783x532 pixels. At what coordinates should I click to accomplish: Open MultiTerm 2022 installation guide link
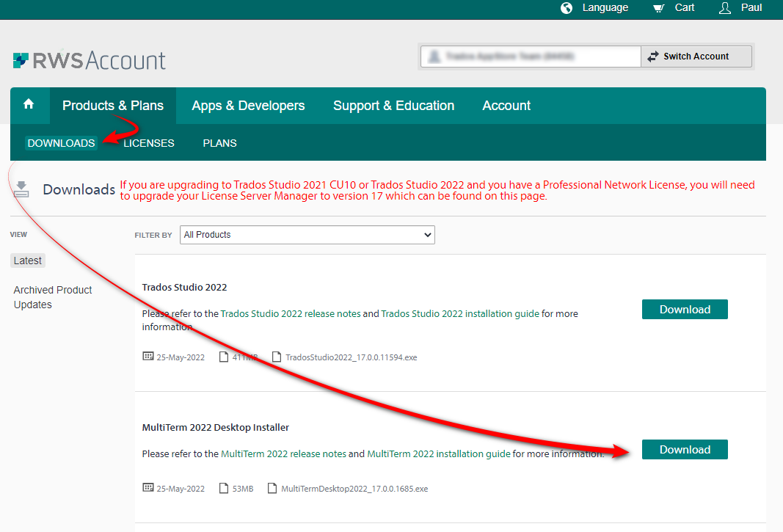click(x=439, y=453)
